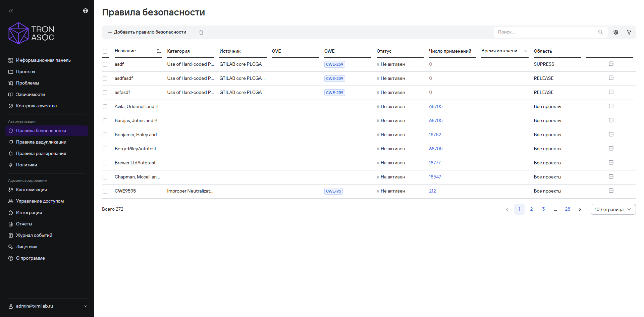Image resolution: width=644 pixels, height=317 pixels.
Task: Open table settings gear icon
Action: pos(616,32)
